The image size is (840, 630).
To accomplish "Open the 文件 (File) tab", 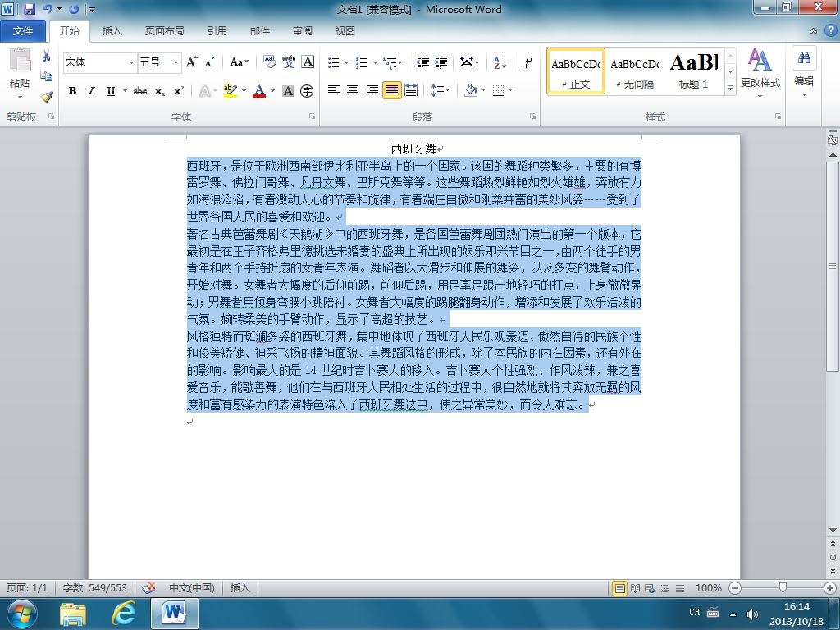I will tap(23, 31).
